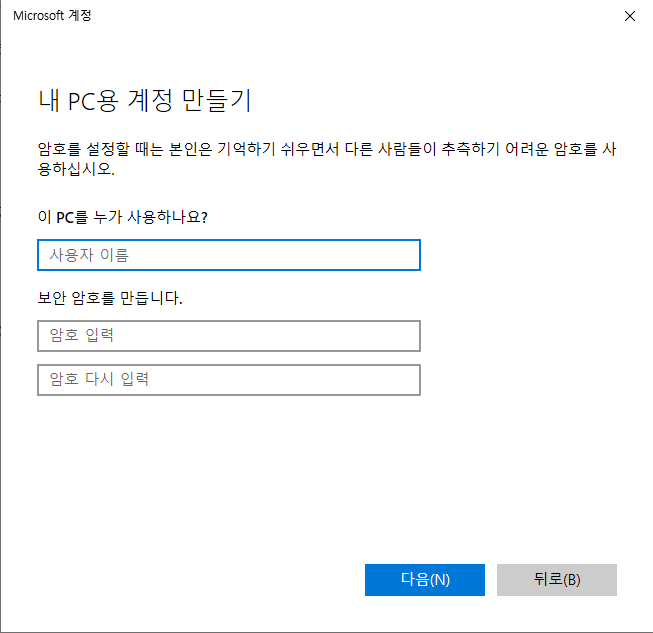The image size is (653, 633).
Task: Click the label 보안 암호를 만듭니다.
Action: (x=110, y=298)
